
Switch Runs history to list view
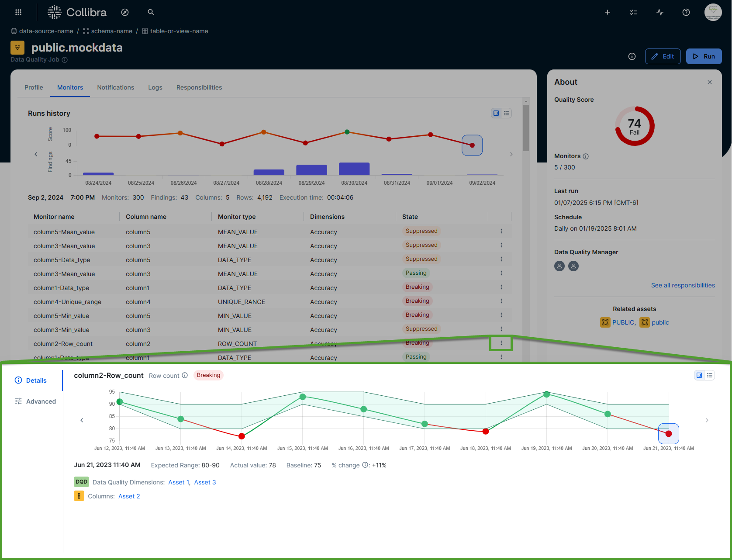pos(507,113)
